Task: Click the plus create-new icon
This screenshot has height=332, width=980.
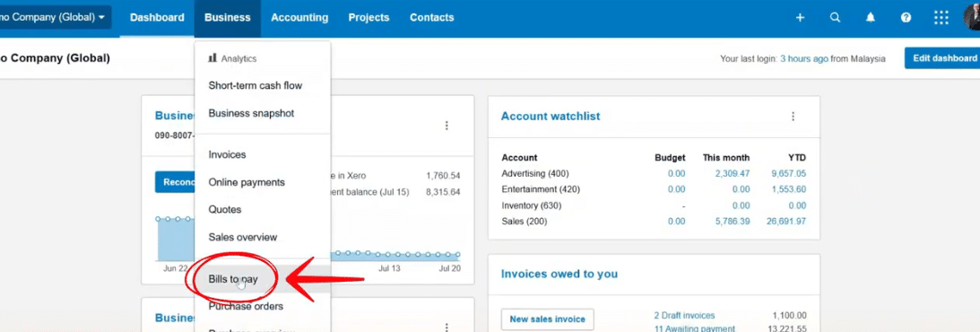Action: click(800, 18)
